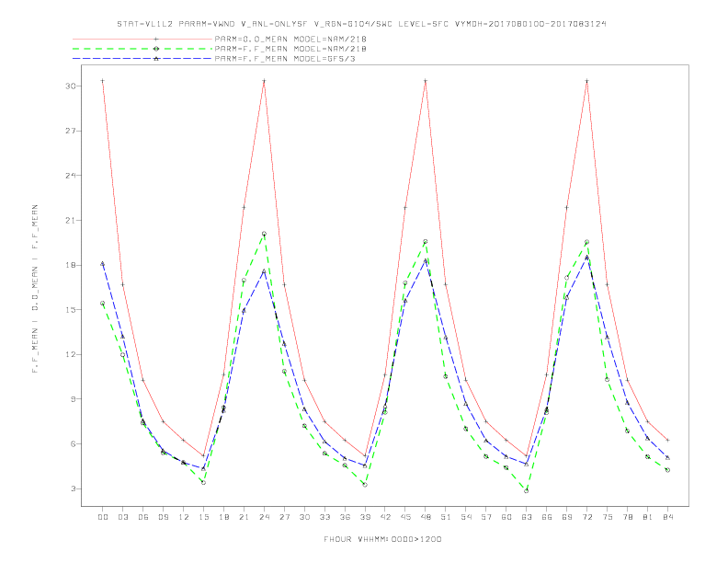Click blue triangle data point at hour 84
This screenshot has height=563, width=728.
[667, 457]
